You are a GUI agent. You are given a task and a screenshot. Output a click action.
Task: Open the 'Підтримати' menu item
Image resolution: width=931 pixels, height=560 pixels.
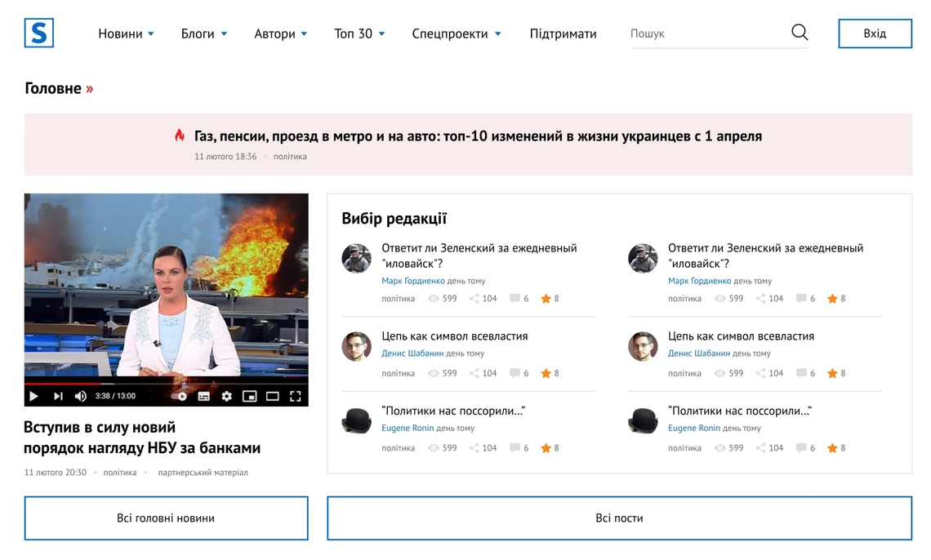coord(563,33)
